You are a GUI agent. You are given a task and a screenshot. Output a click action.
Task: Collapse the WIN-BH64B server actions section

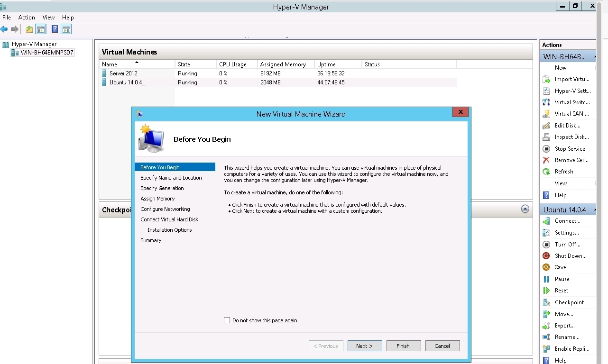594,57
